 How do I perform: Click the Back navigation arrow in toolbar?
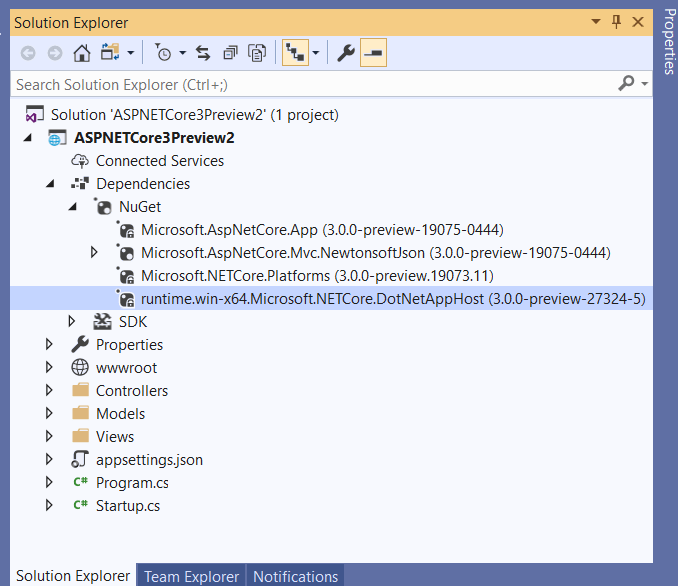tap(29, 53)
